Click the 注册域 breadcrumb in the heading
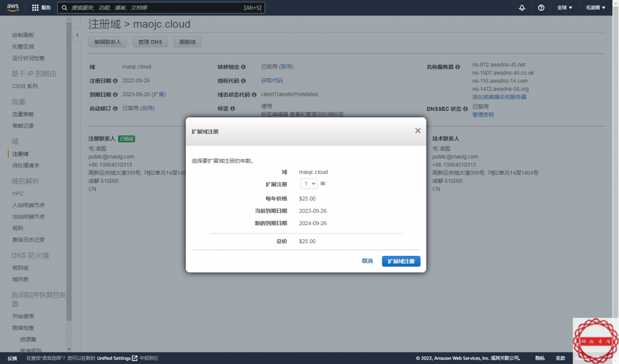Viewport: 619px width, 364px height. (105, 24)
